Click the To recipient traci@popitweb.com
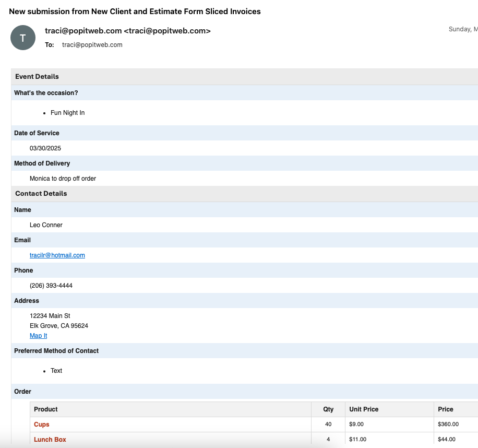Image resolution: width=478 pixels, height=448 pixels. pos(92,45)
